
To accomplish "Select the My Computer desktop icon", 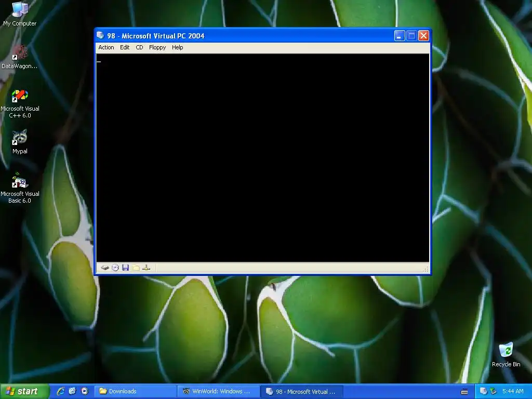I will [x=20, y=14].
